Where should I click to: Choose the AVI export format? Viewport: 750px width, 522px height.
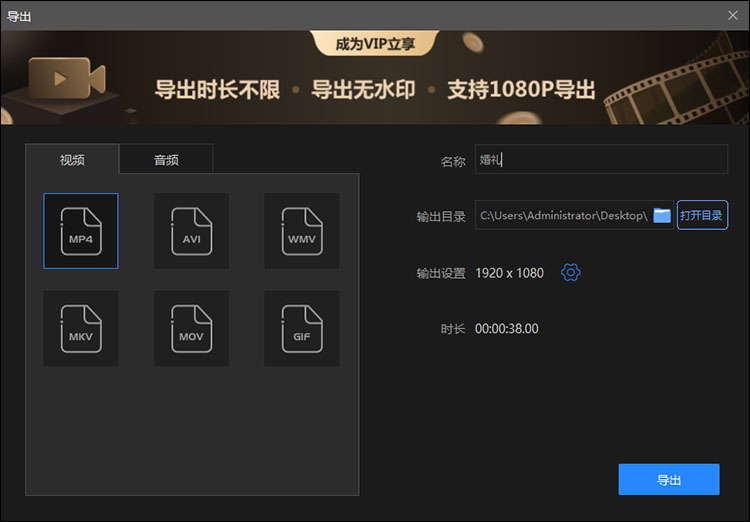coord(191,231)
